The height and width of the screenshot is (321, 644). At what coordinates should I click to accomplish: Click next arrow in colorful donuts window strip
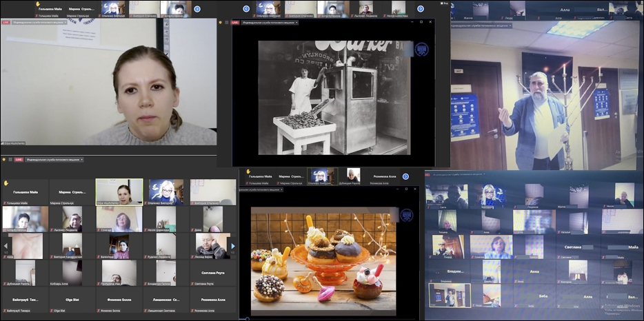(x=405, y=176)
